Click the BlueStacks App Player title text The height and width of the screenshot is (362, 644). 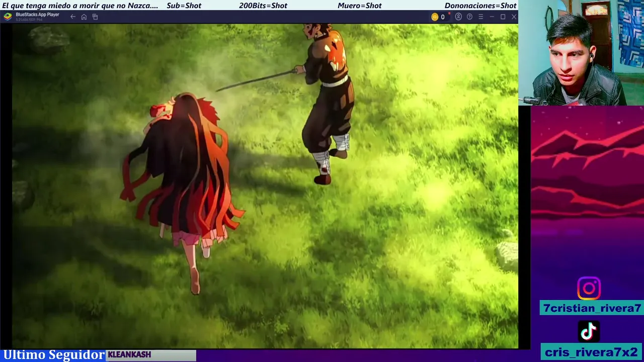pos(37,15)
